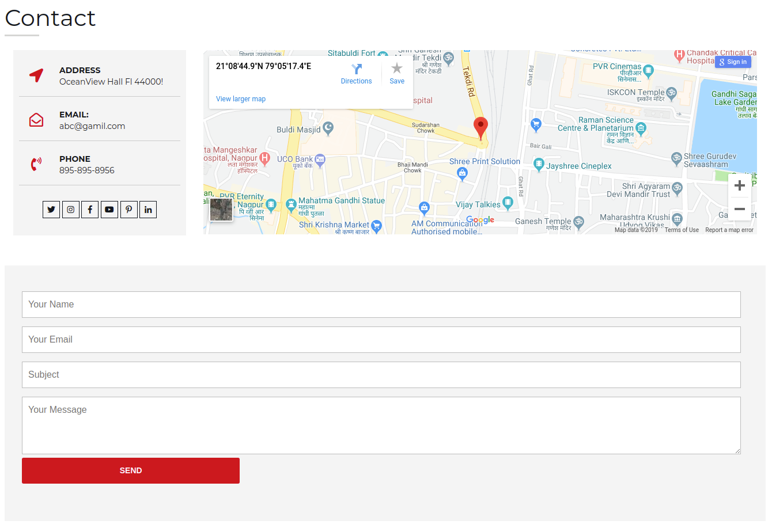Open the Instagram social link
This screenshot has width=772, height=532.
(x=70, y=210)
